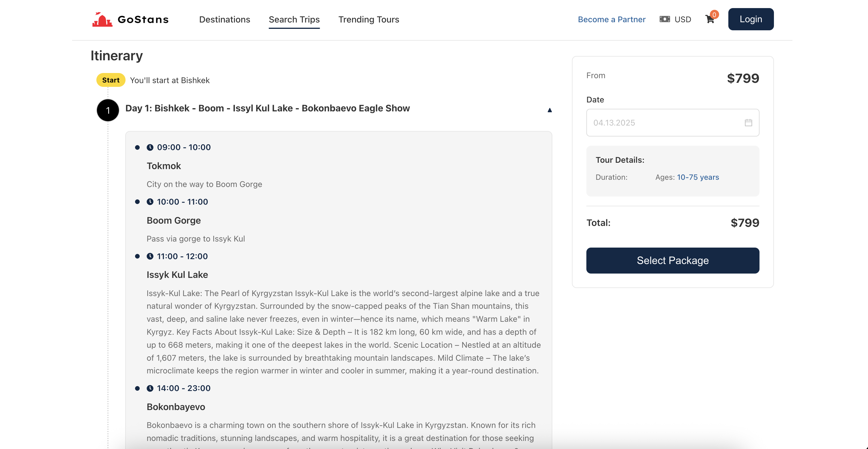
Task: Collapse Day 1 itinerary with arrow
Action: coord(550,110)
